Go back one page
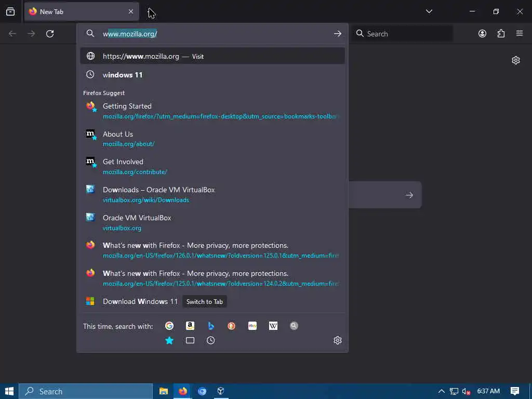 click(12, 34)
